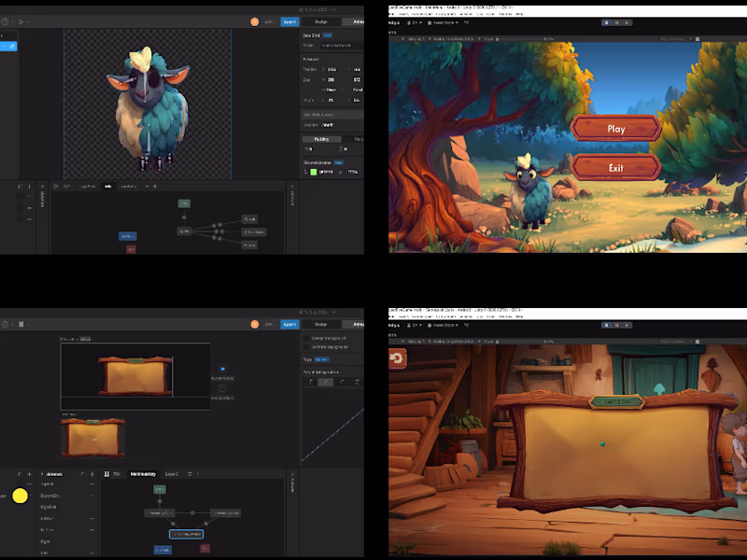
Task: Select the red Exit node in board graph
Action: point(204,549)
